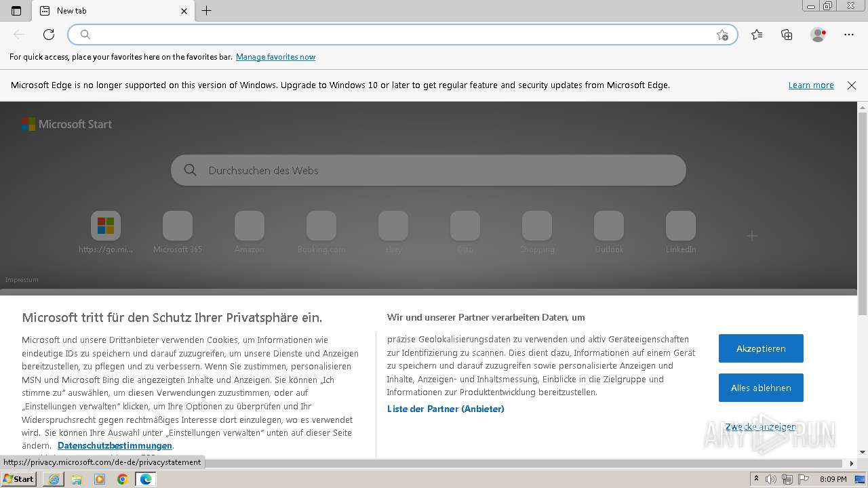Image resolution: width=868 pixels, height=488 pixels.
Task: Add this page to favorites star icon
Action: coord(722,35)
